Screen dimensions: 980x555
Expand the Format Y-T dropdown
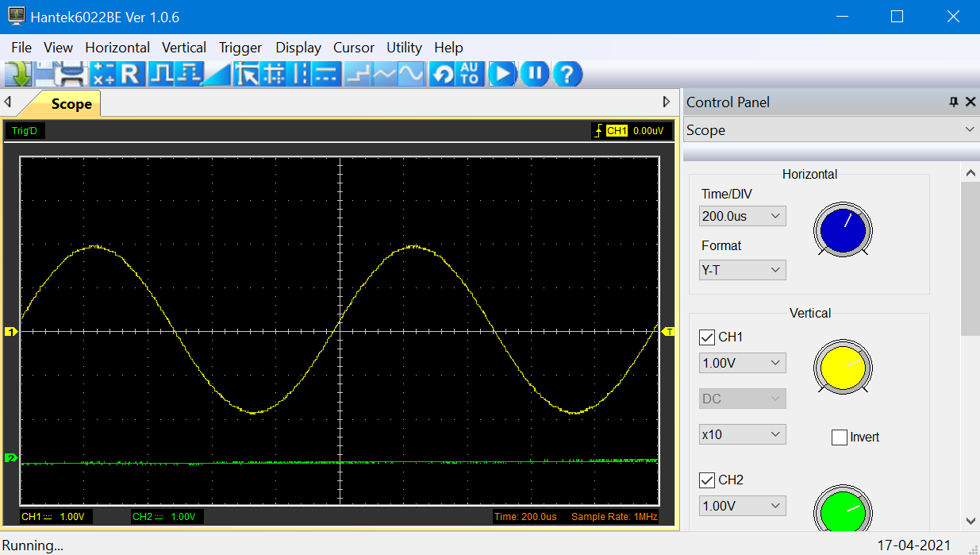point(743,270)
